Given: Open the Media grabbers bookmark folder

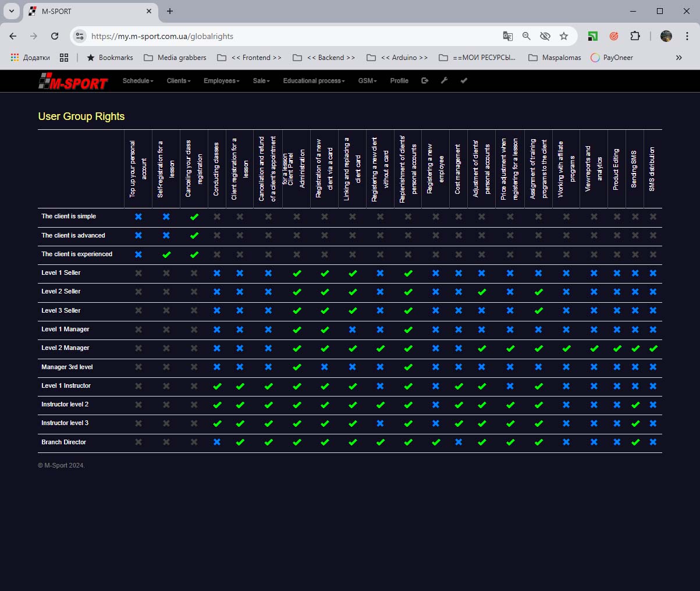Looking at the screenshot, I should 175,58.
